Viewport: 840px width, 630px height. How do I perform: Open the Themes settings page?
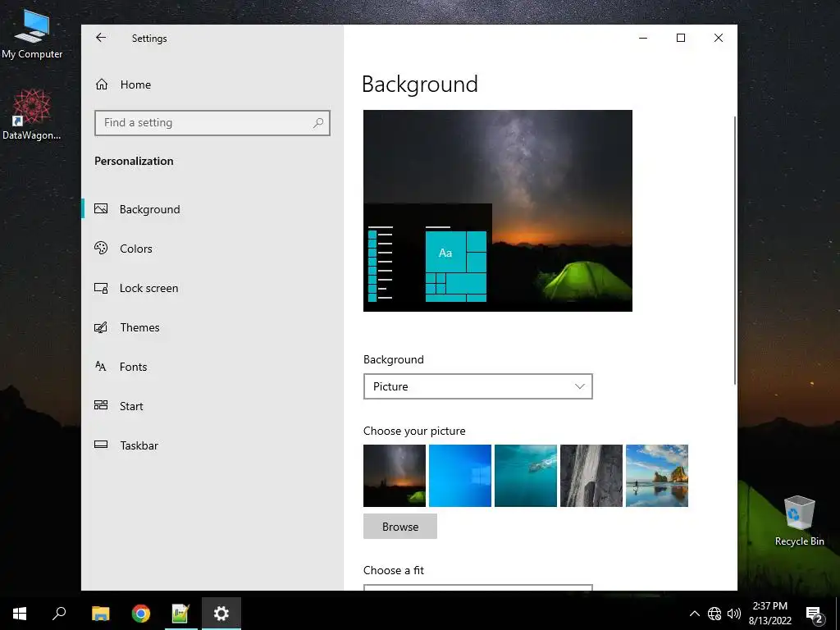(212, 327)
